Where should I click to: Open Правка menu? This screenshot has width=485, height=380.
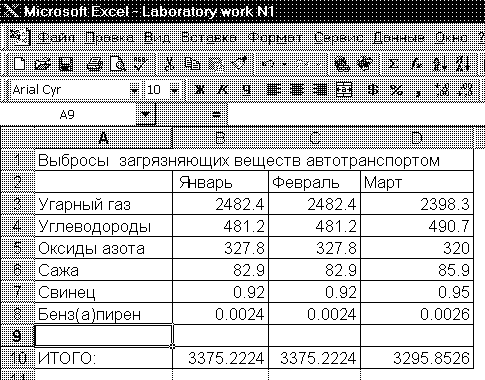click(109, 38)
